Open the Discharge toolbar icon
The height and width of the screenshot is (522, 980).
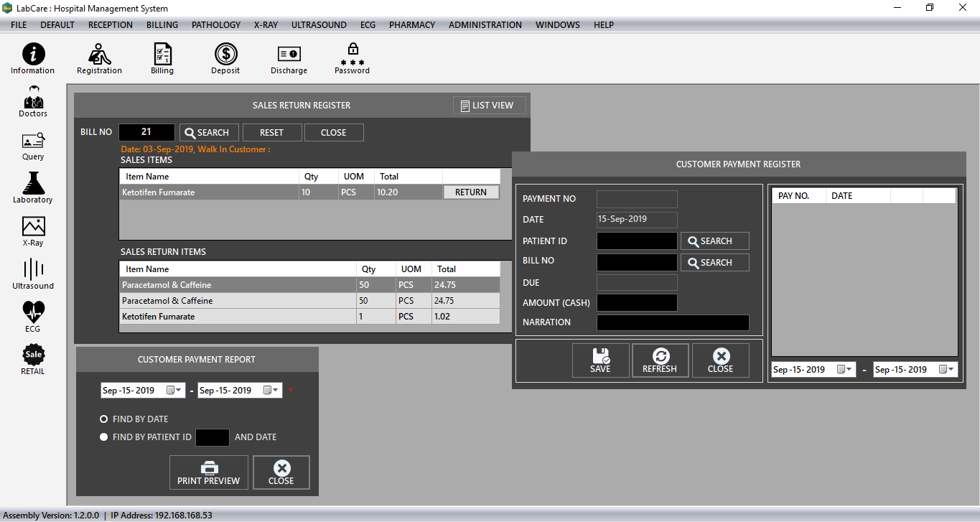coord(289,58)
